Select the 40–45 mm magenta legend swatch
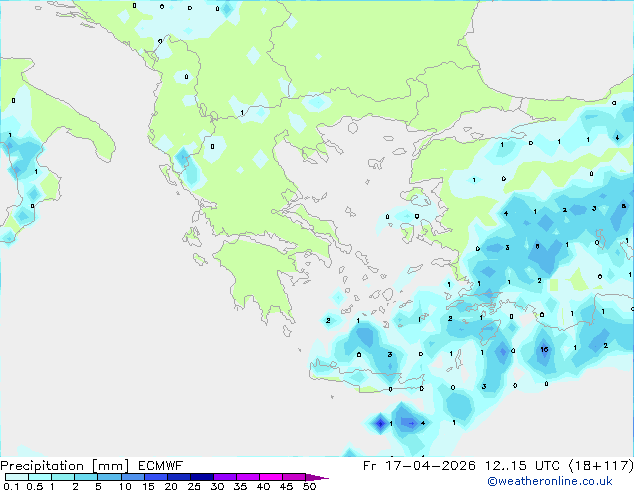 (x=271, y=477)
